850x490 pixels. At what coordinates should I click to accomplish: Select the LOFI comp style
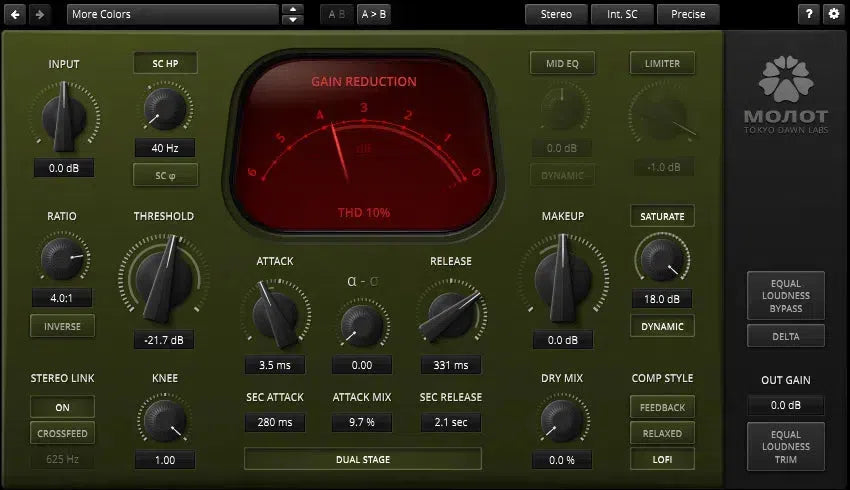coord(661,460)
